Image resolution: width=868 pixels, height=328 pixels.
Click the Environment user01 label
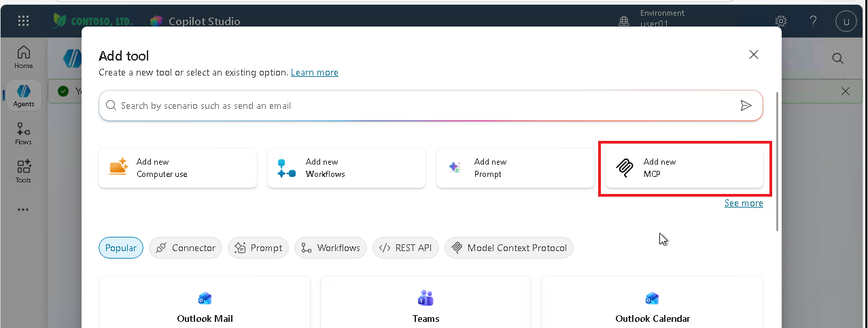click(663, 18)
